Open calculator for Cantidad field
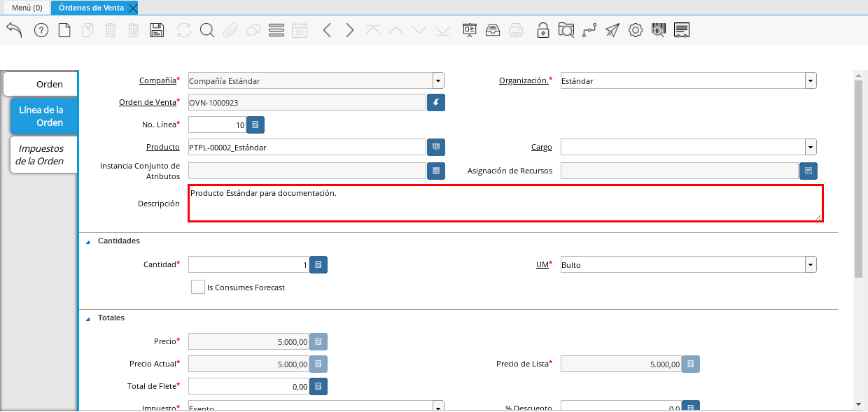The image size is (868, 412). pos(318,264)
